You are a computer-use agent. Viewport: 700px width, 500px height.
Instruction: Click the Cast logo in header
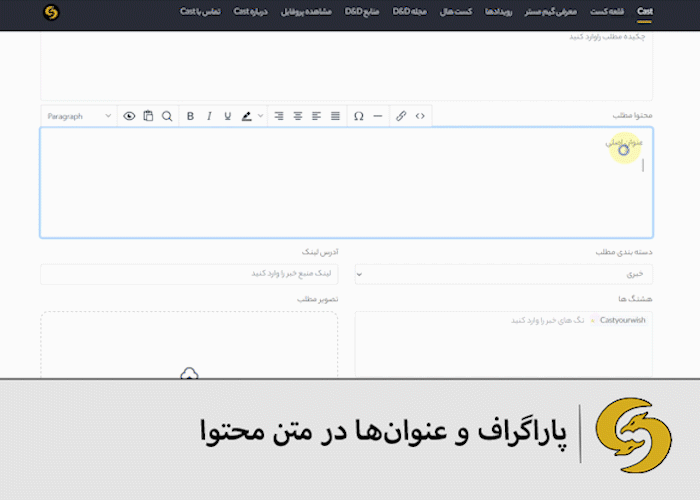coord(51,12)
